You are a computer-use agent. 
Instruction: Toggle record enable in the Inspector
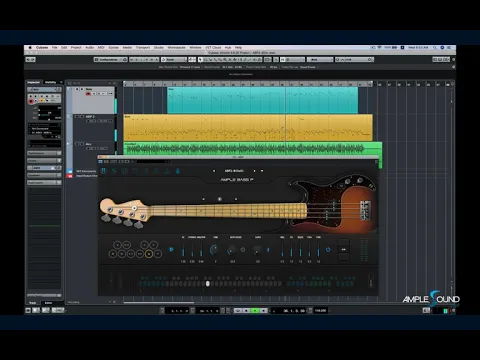point(31,101)
